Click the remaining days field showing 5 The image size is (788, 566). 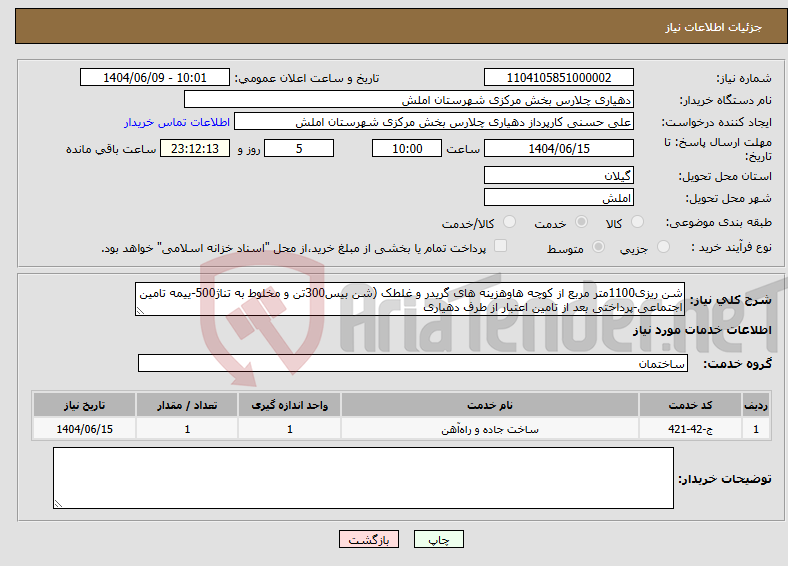pos(299,148)
